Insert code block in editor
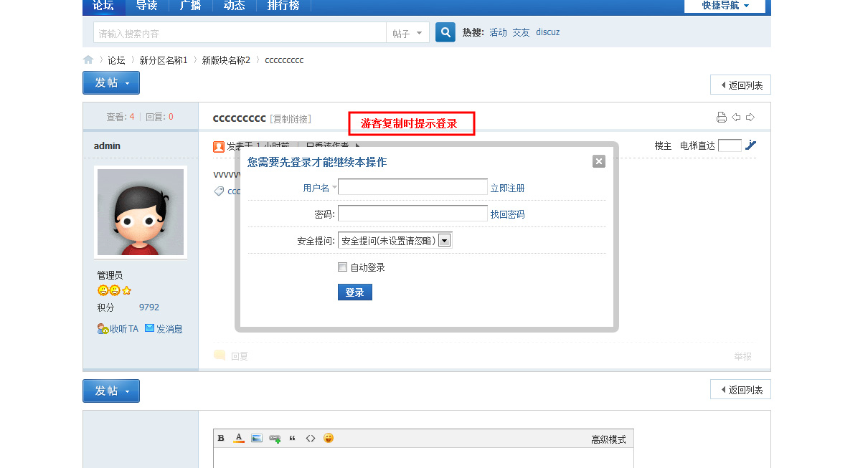The height and width of the screenshot is (468, 868). coord(311,438)
